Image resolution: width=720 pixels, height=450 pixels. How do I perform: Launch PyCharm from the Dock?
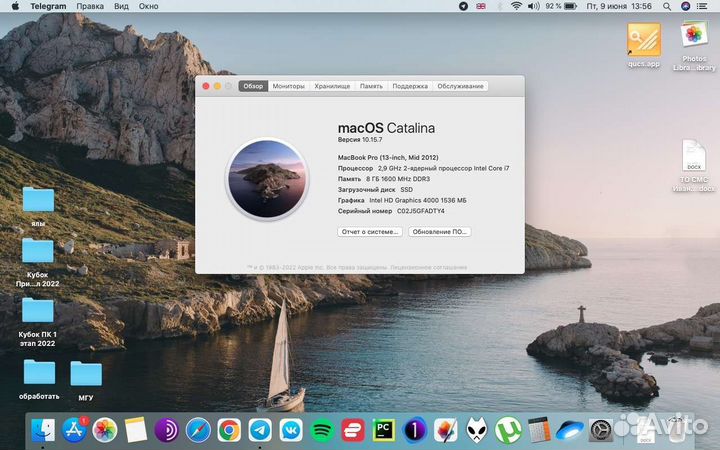pyautogui.click(x=383, y=430)
